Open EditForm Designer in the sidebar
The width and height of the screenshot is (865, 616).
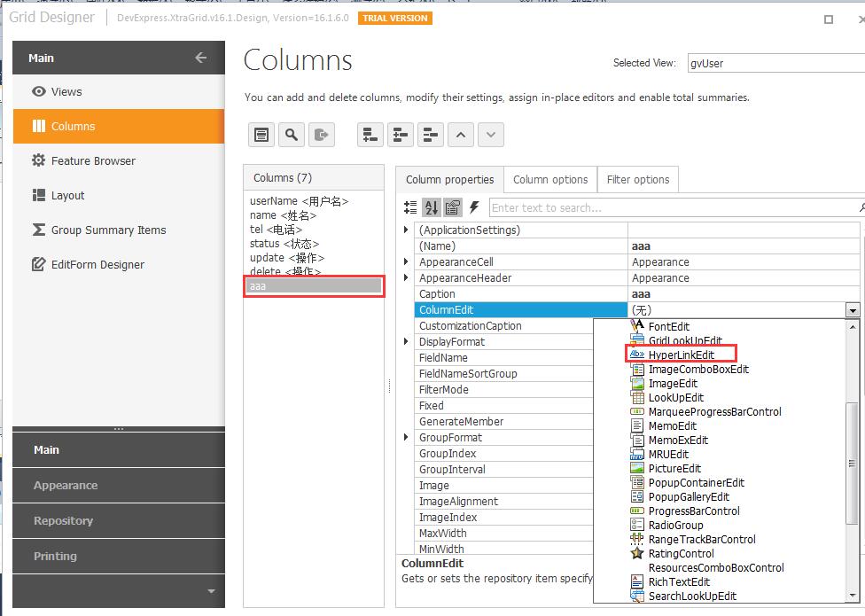119,265
